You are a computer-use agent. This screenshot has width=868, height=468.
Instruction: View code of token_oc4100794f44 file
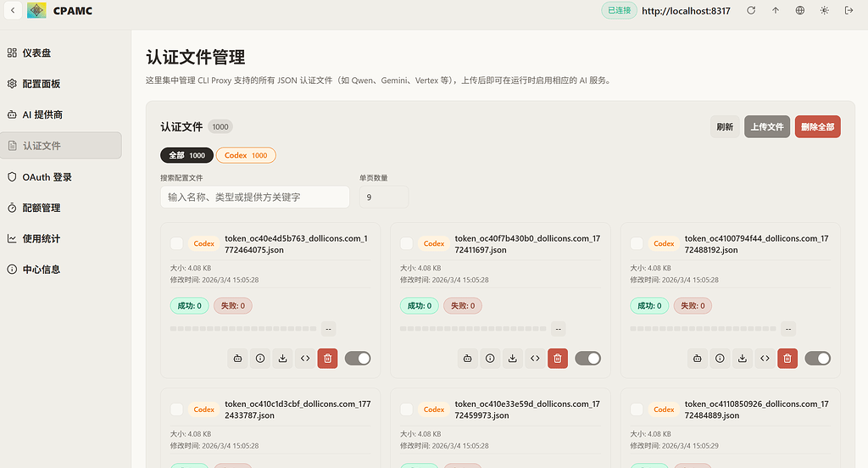click(x=765, y=359)
